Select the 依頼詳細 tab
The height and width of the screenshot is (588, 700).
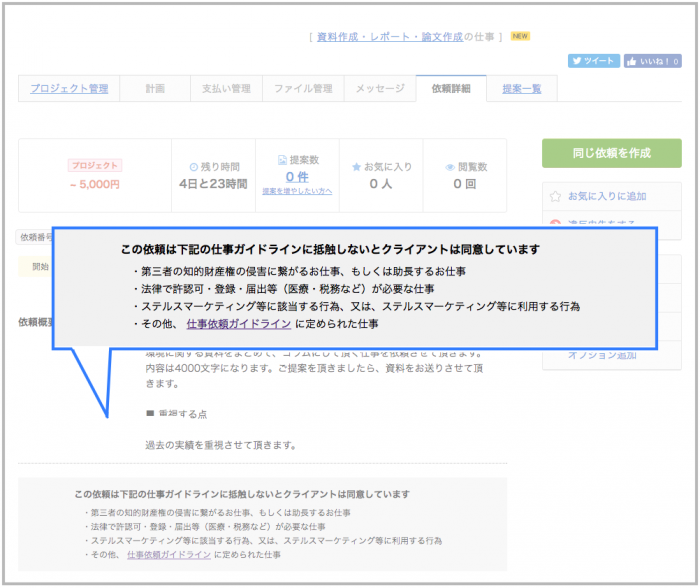451,89
